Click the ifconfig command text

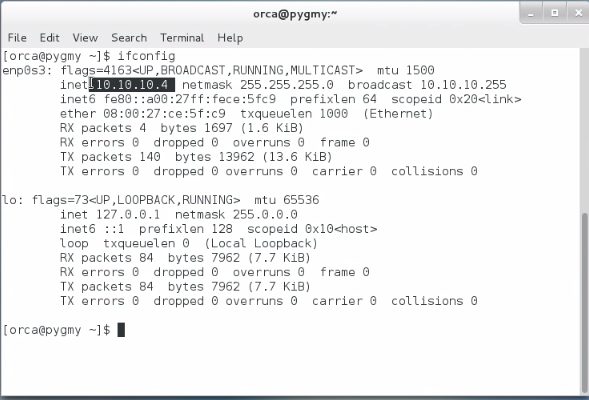[146, 56]
